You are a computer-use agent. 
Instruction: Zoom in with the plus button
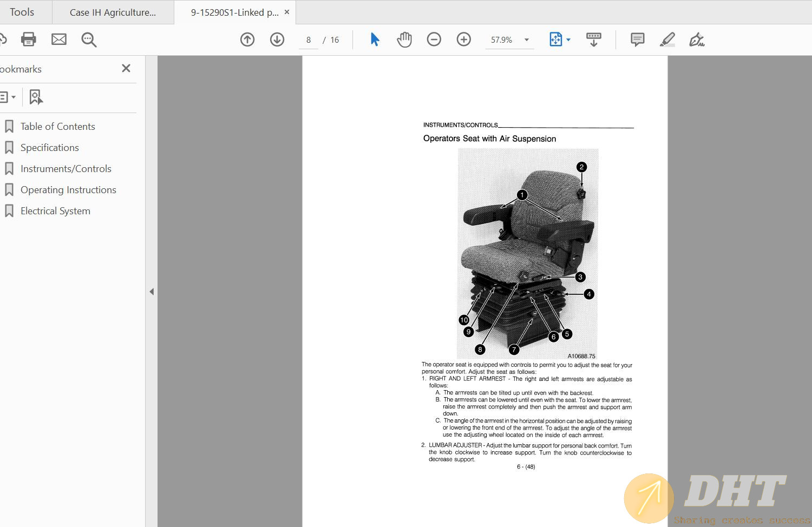(464, 39)
